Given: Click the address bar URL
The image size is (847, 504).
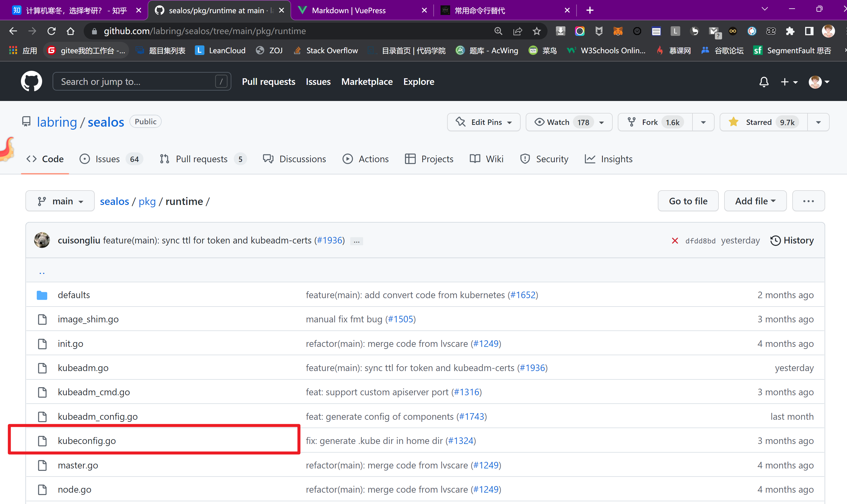Looking at the screenshot, I should click(204, 31).
